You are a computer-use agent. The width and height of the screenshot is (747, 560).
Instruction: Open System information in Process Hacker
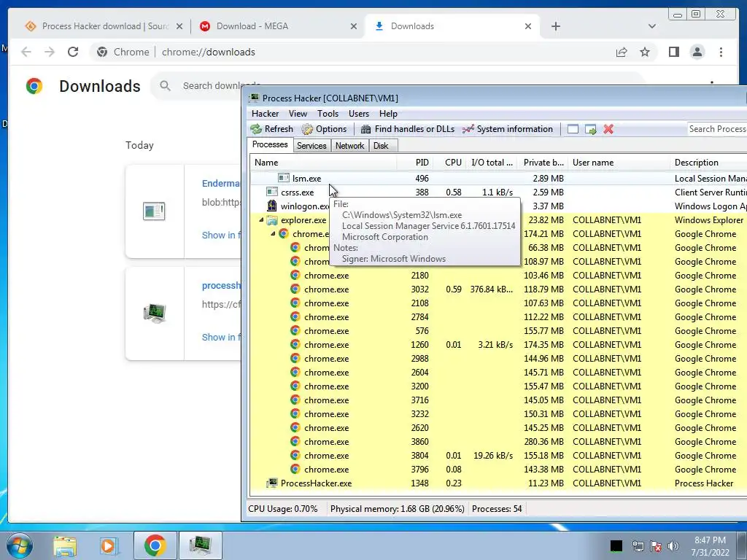point(508,129)
